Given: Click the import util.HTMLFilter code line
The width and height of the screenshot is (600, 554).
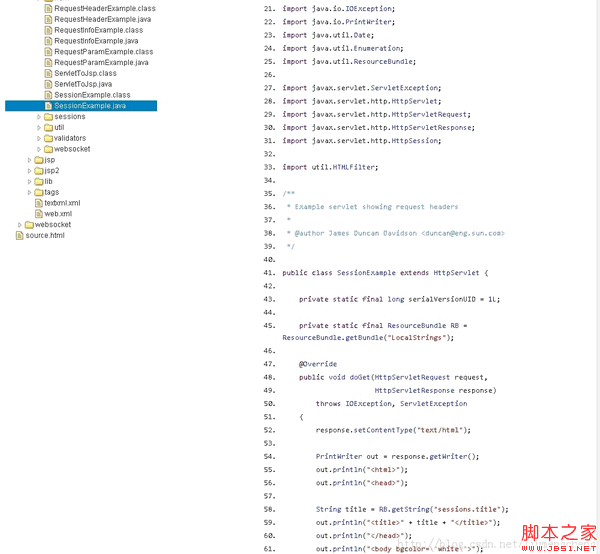Looking at the screenshot, I should tap(330, 167).
